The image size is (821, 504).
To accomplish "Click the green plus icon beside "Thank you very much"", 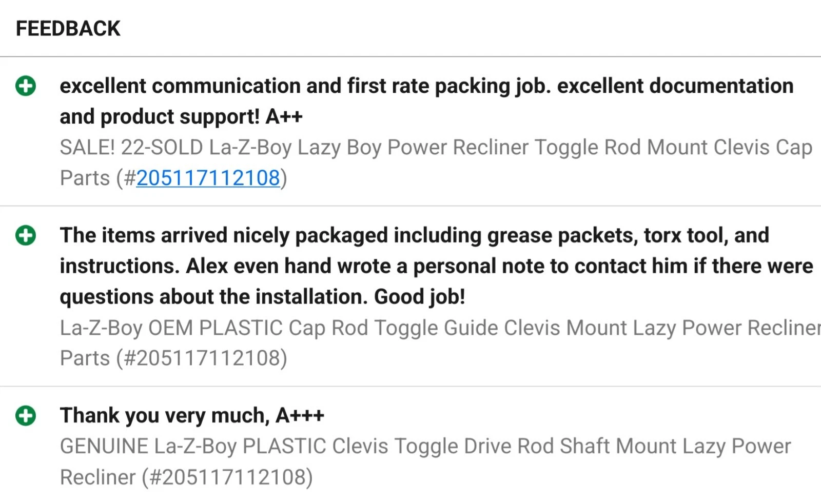I will click(x=26, y=416).
